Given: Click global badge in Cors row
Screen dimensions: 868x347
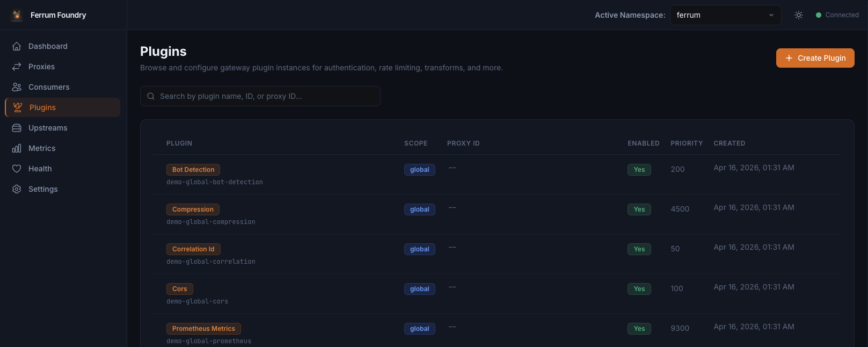Looking at the screenshot, I should [420, 289].
